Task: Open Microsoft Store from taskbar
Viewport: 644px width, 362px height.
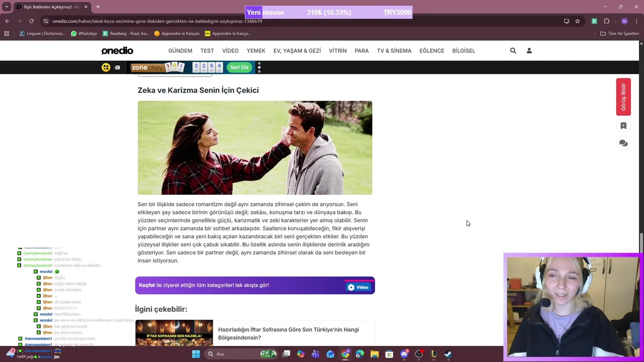Action: click(389, 354)
